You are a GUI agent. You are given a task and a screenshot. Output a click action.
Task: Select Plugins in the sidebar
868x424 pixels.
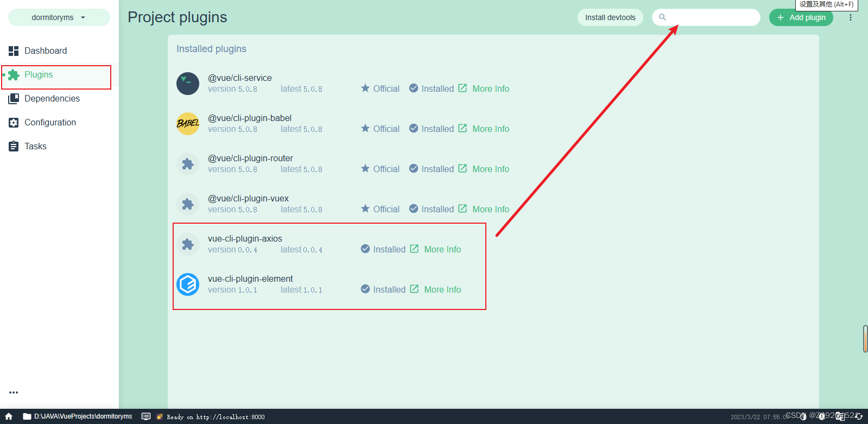click(59, 75)
